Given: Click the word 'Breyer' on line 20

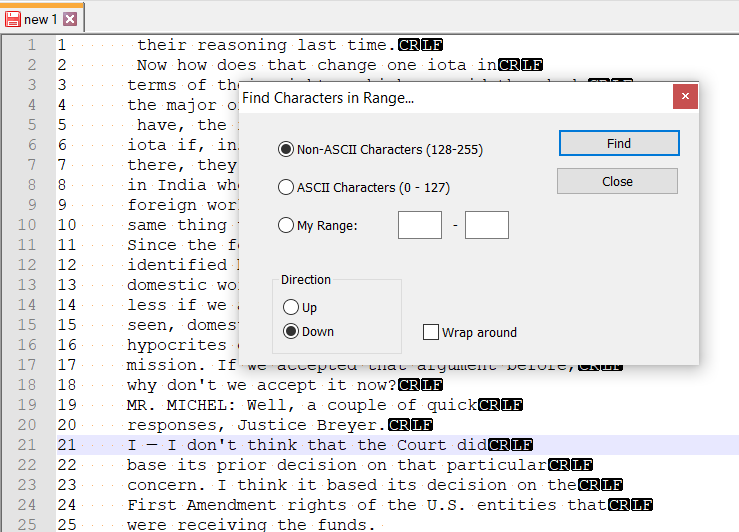Looking at the screenshot, I should coord(346,425).
